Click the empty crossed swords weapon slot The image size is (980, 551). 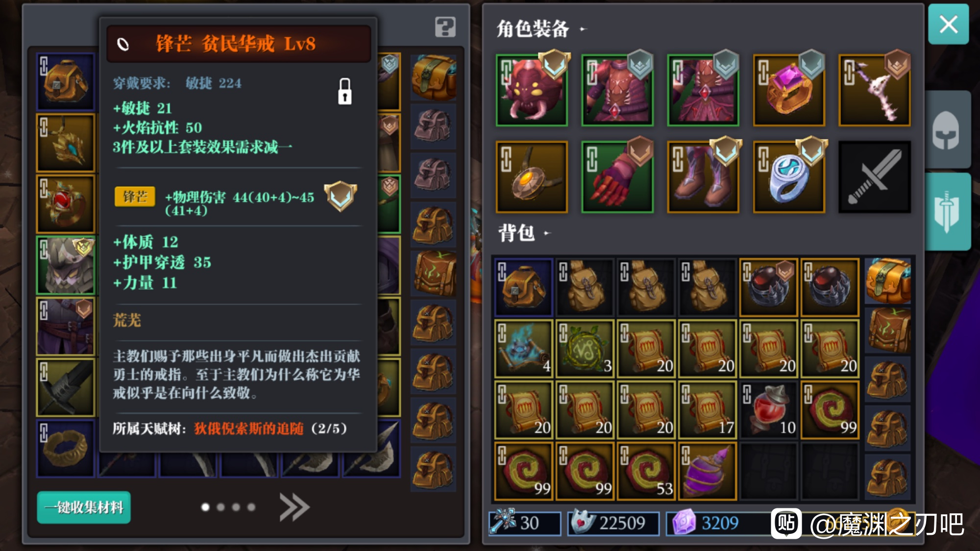coord(875,177)
